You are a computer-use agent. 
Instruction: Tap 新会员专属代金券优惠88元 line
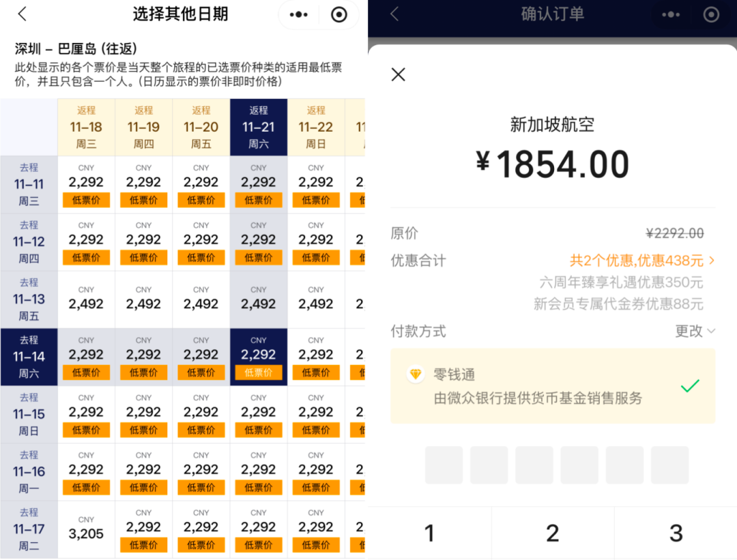(618, 304)
